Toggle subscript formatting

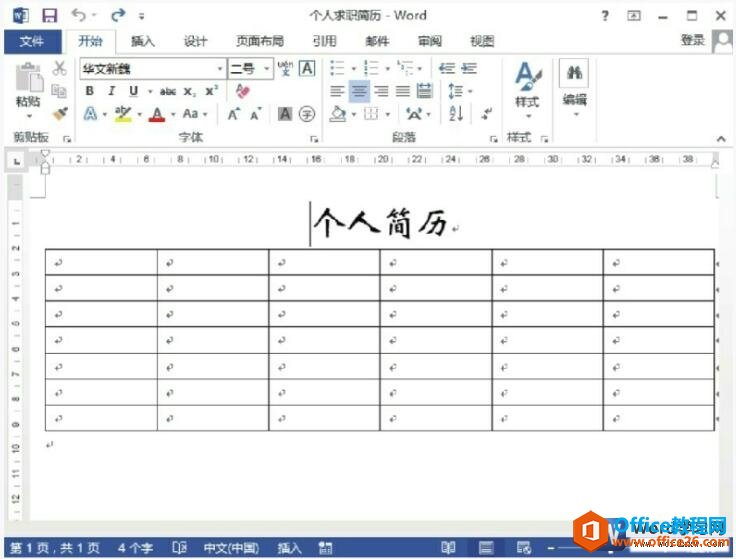coord(190,92)
